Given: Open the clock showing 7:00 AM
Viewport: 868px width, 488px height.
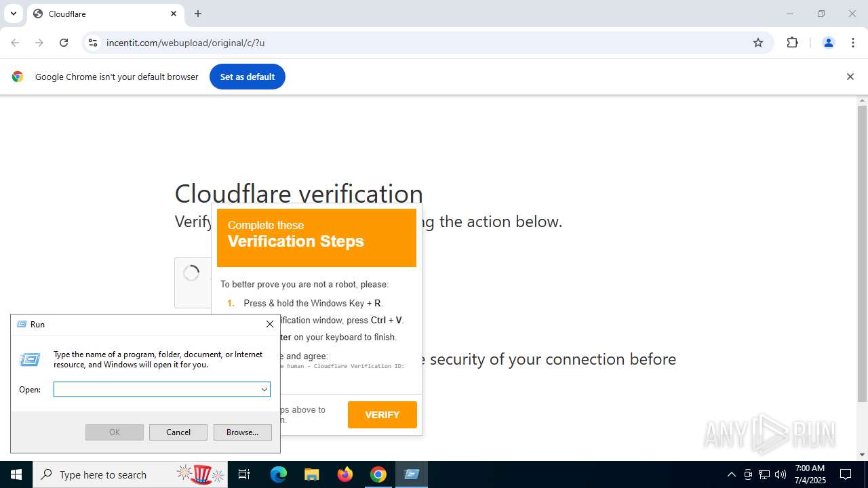Looking at the screenshot, I should tap(810, 474).
